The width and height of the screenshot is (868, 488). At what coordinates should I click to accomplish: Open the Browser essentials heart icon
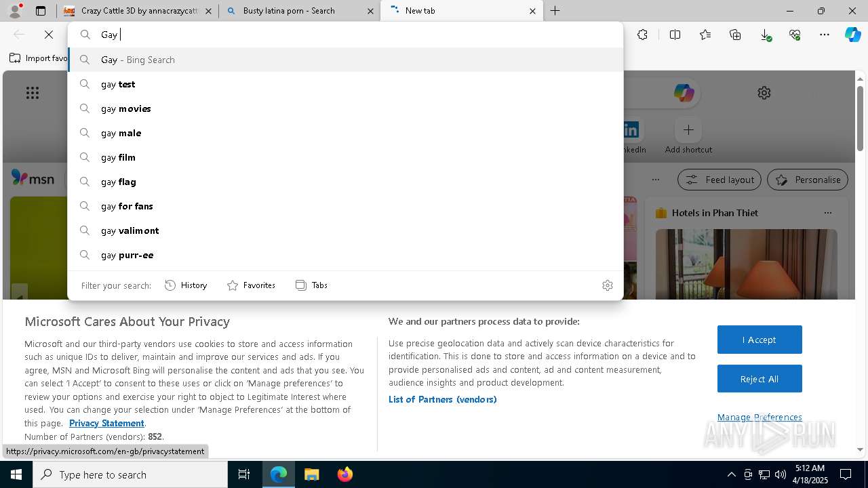tap(795, 35)
